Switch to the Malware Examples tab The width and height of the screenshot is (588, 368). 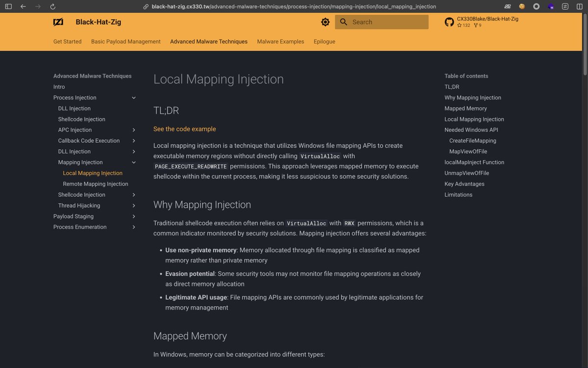[281, 42]
